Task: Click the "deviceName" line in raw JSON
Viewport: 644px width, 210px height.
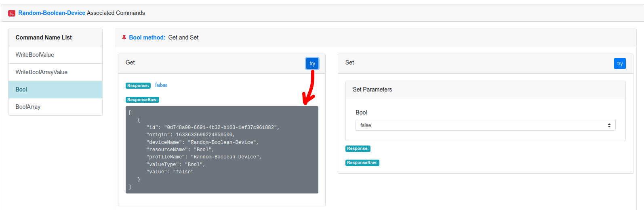Action: 202,142
